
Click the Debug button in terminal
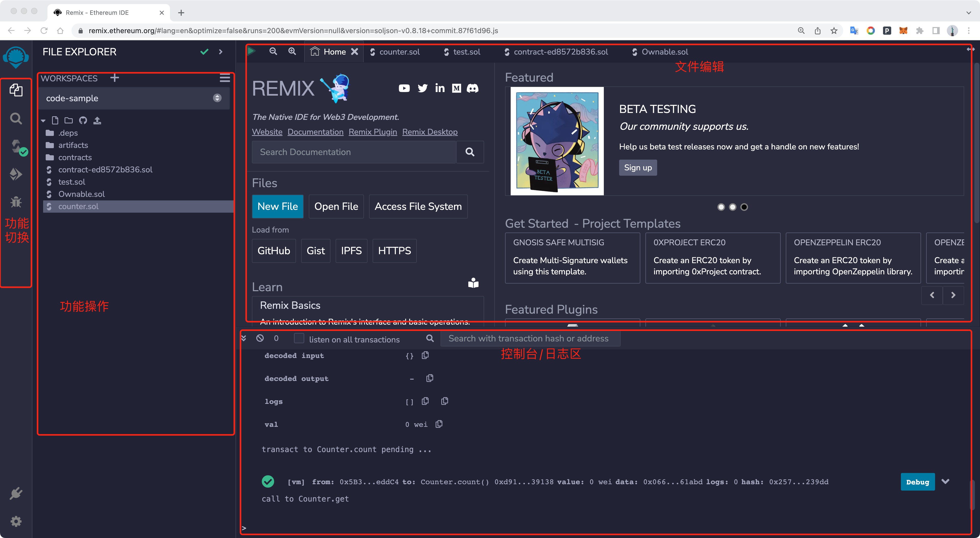[918, 482]
